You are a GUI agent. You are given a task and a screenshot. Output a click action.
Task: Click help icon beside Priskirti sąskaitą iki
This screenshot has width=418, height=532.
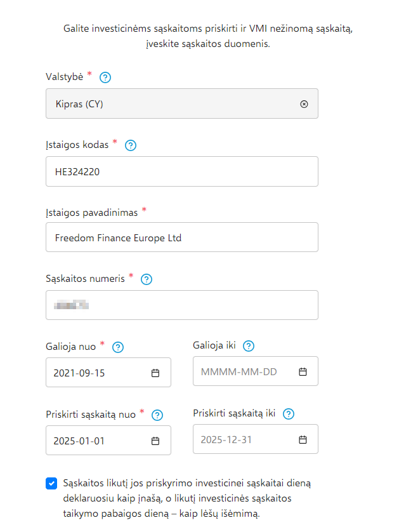(x=289, y=414)
